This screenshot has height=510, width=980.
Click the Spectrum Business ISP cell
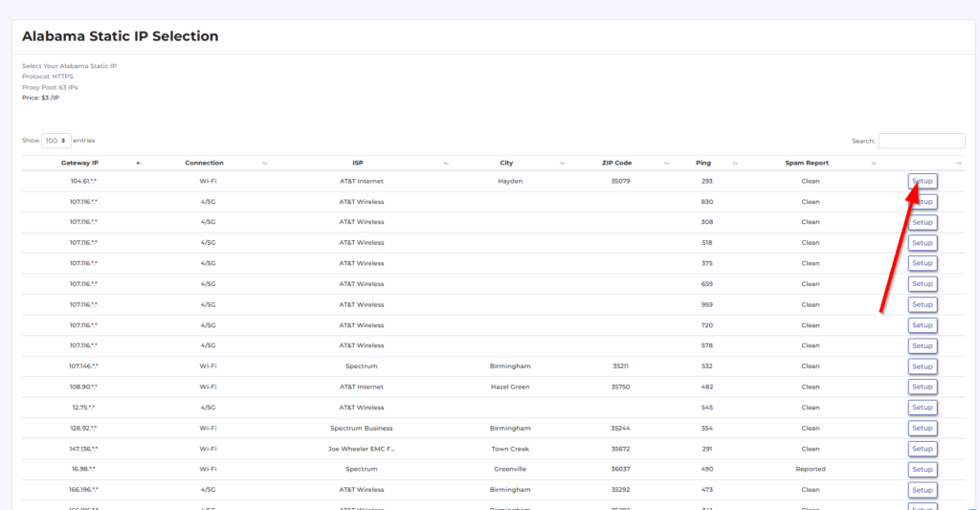[x=361, y=428]
